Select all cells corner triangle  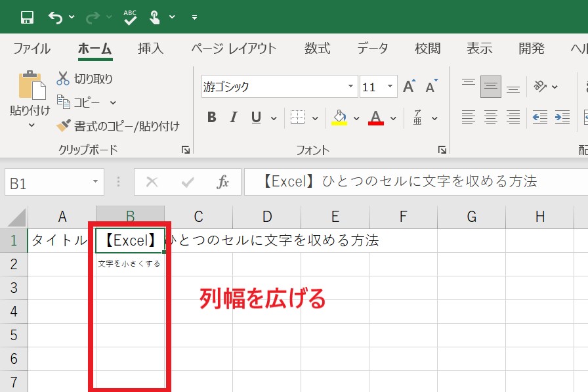click(16, 217)
